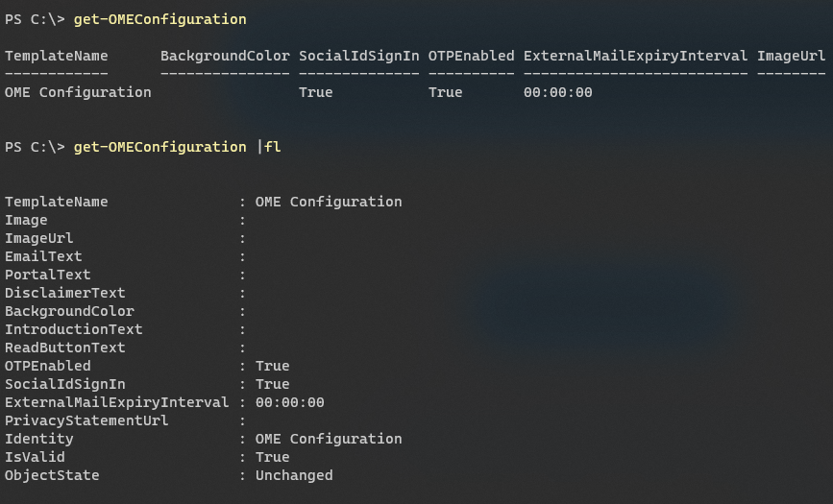This screenshot has width=833, height=504.
Task: Click the ExternalMailExpiryInterval table column header
Action: click(635, 56)
